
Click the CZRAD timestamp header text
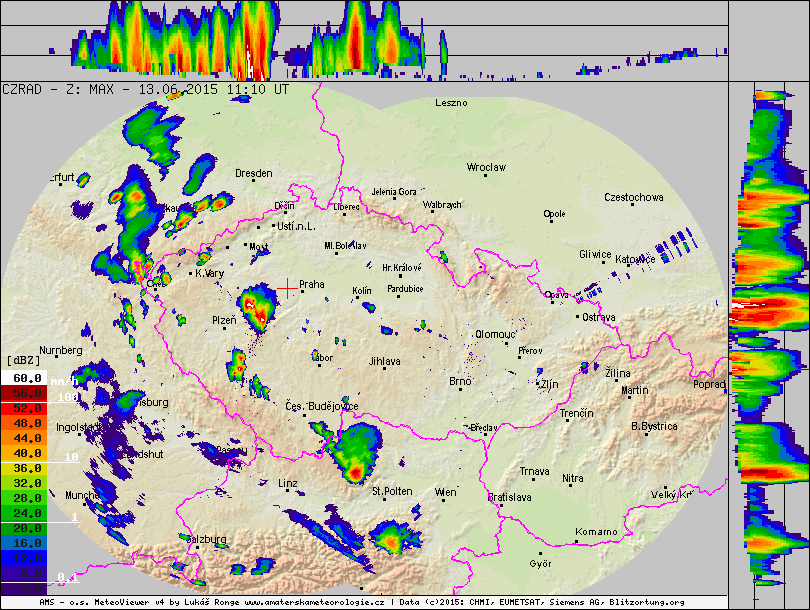point(146,89)
